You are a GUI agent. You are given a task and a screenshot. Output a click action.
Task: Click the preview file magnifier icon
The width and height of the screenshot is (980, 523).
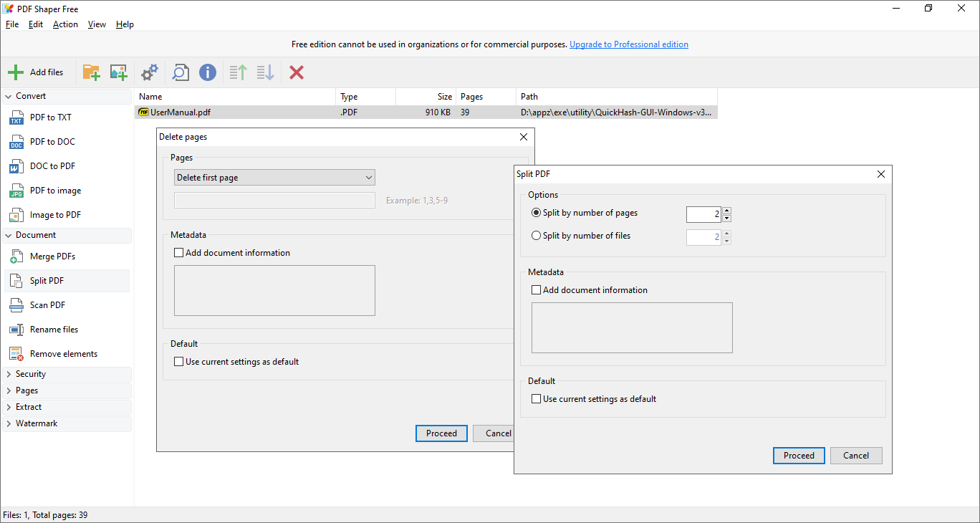point(181,72)
